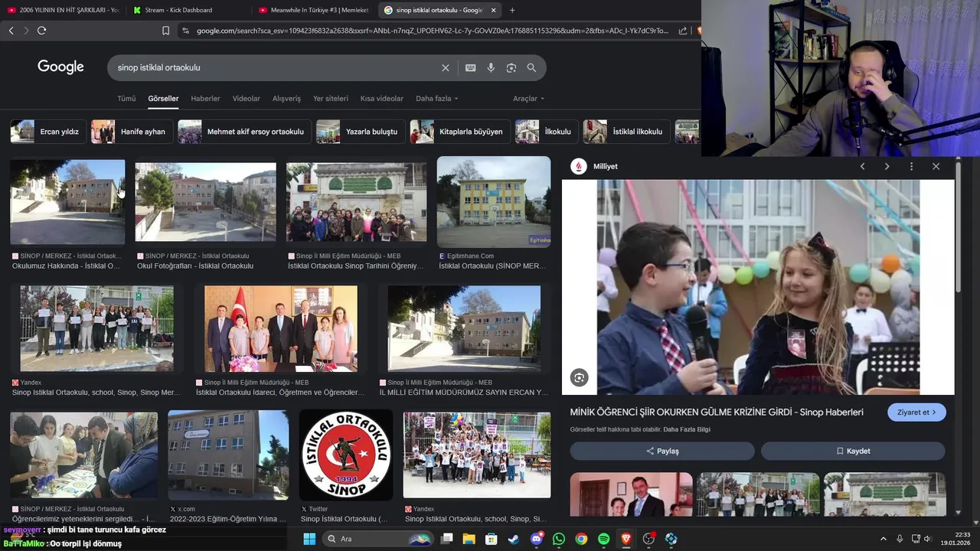Open the Araçlar tools dropdown
Viewport: 980px width, 551px height.
pos(528,99)
